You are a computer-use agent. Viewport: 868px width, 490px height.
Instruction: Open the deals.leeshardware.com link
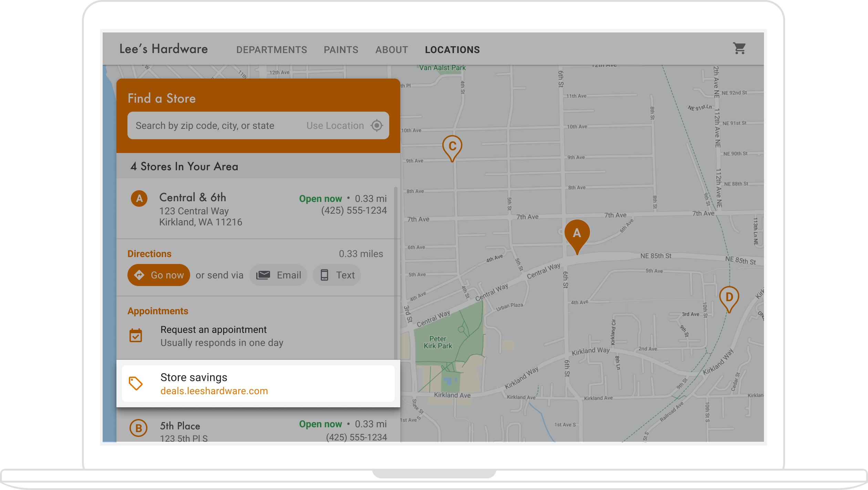214,391
